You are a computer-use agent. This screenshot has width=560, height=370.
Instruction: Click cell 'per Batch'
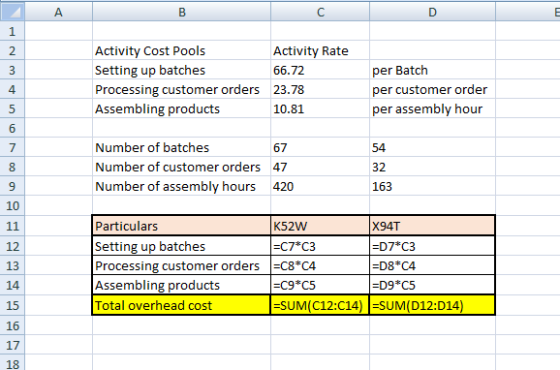[x=432, y=70]
